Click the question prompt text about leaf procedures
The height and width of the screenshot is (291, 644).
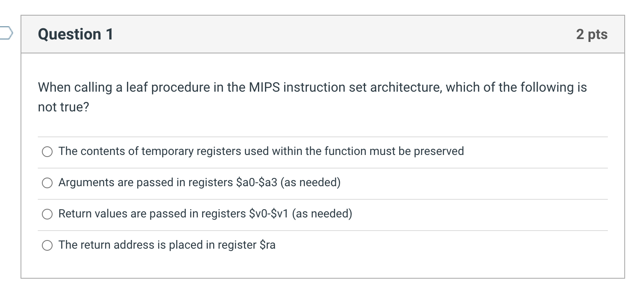[287, 87]
